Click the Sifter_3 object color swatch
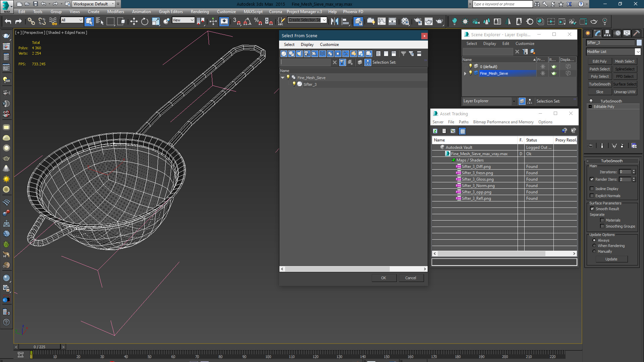The width and height of the screenshot is (644, 362). click(639, 43)
